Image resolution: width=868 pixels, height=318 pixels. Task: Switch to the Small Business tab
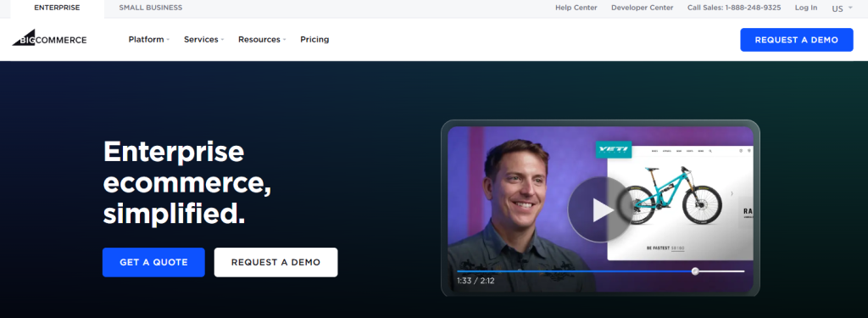pos(151,8)
